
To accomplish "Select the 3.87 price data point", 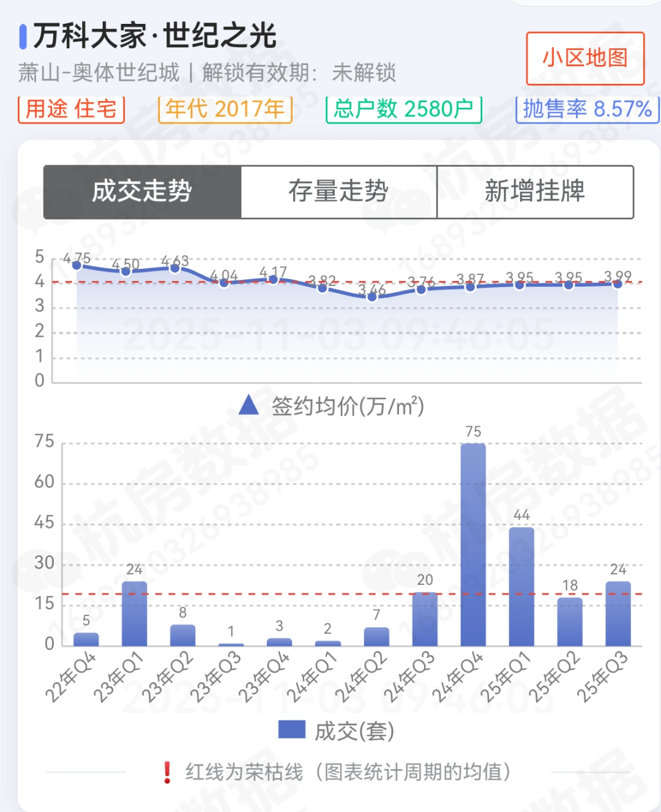I will 470,287.
